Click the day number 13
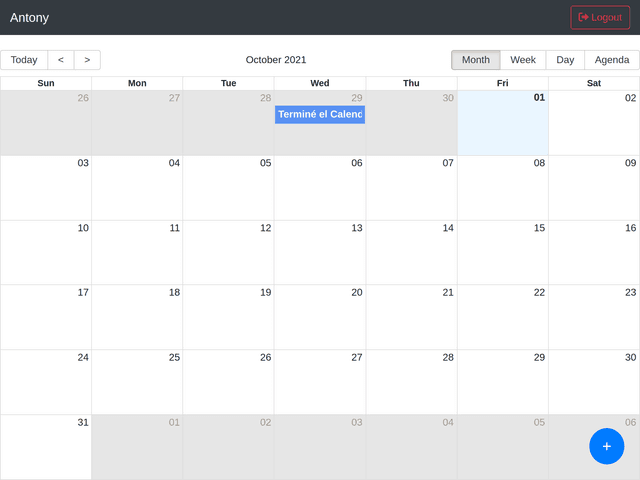 (x=357, y=228)
